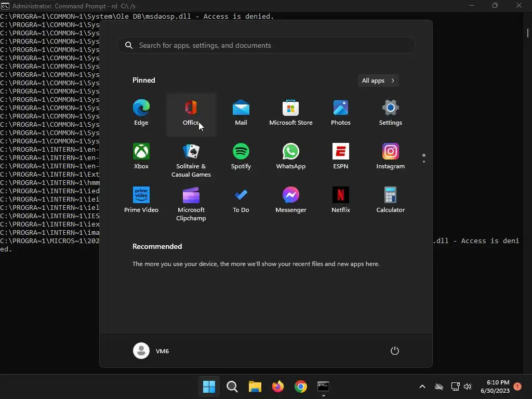Open the notification badge in the tray
Image resolution: width=532 pixels, height=399 pixels.
[517, 387]
